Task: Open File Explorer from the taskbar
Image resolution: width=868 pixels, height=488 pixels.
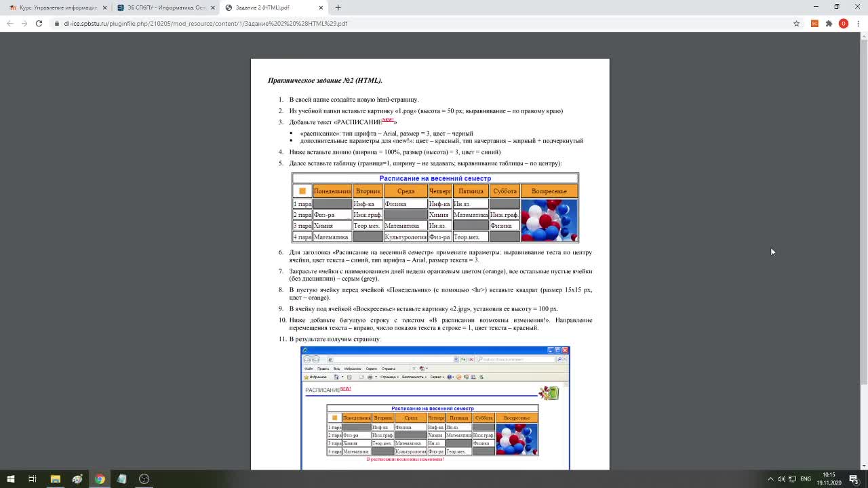Action: [56, 479]
